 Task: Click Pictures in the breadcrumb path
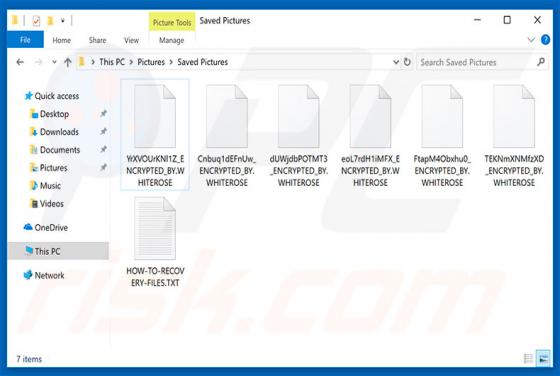coord(151,62)
